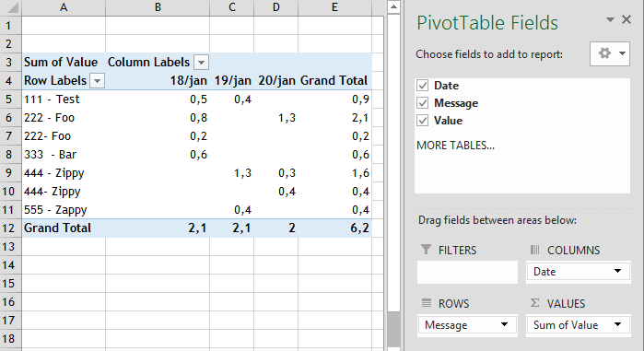Click the '333 - Bar' row label
The width and height of the screenshot is (644, 351).
click(64, 155)
